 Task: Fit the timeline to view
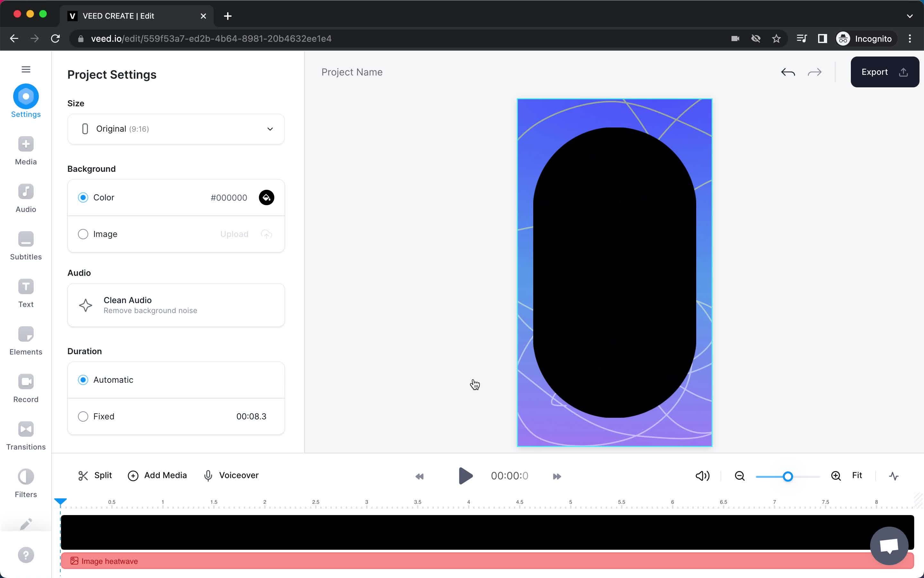(857, 475)
